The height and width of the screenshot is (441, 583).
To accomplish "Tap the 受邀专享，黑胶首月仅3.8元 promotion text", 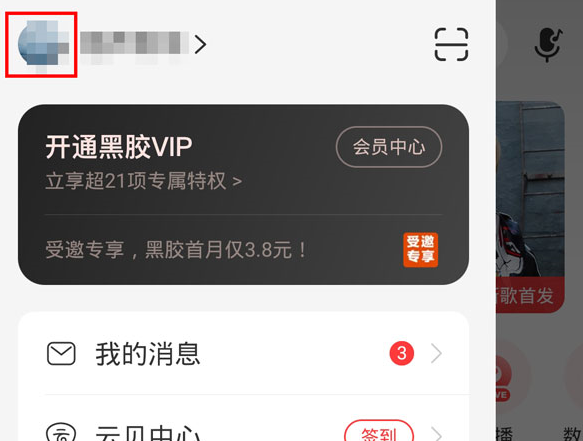I will (175, 250).
